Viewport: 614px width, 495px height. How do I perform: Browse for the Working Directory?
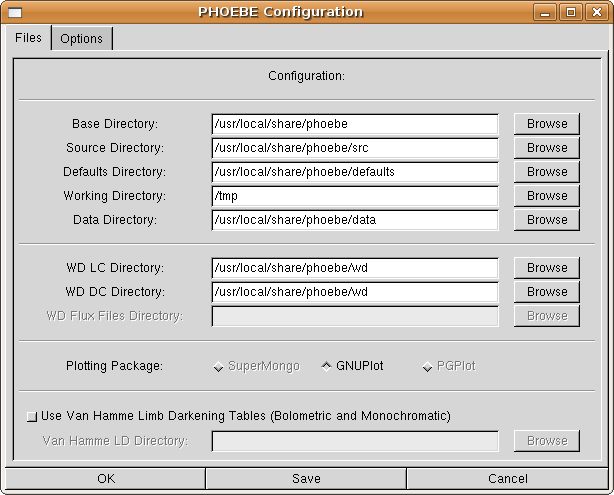tap(547, 195)
